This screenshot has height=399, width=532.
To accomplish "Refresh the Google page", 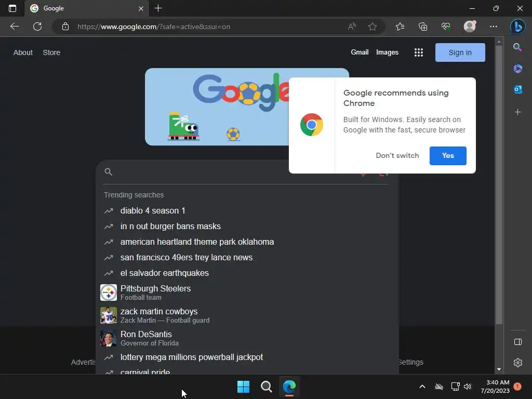I will [37, 26].
